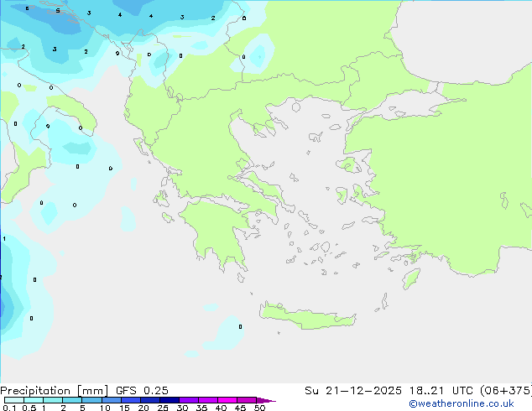The image size is (532, 411).
Task: Click the 'Precipitation [mm]' title text
Action: click(x=55, y=391)
